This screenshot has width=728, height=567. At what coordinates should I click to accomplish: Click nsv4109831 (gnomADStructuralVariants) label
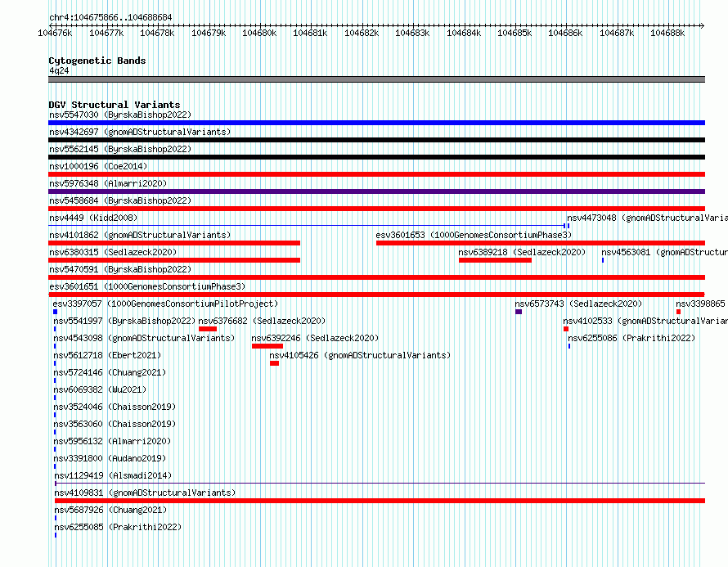(x=145, y=493)
